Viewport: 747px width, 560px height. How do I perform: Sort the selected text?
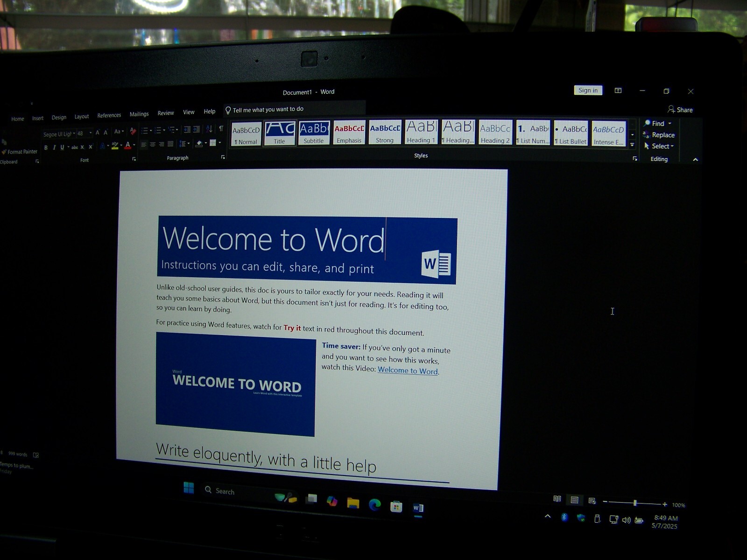point(209,129)
